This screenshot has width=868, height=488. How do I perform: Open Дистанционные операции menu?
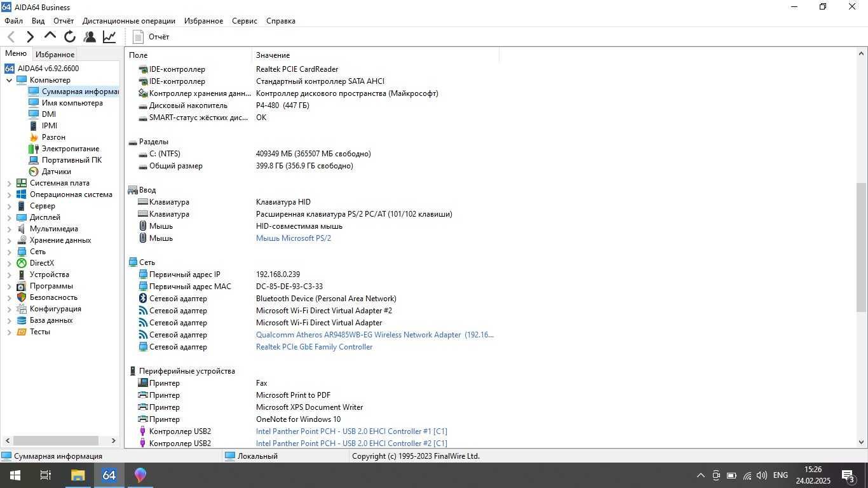click(x=129, y=20)
